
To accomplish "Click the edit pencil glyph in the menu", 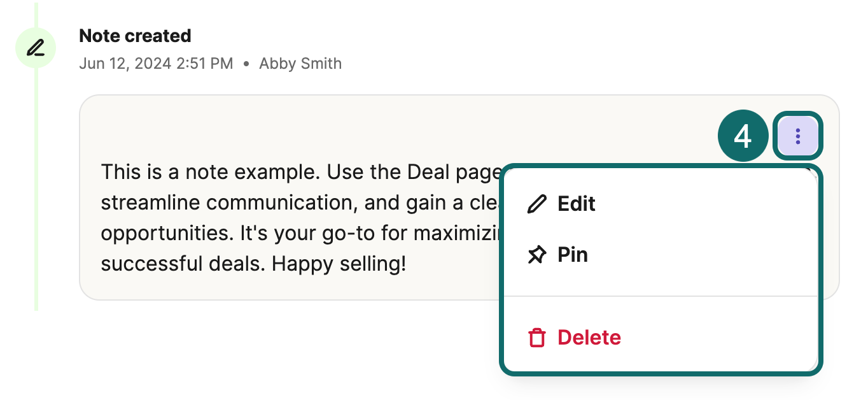I will pyautogui.click(x=538, y=204).
